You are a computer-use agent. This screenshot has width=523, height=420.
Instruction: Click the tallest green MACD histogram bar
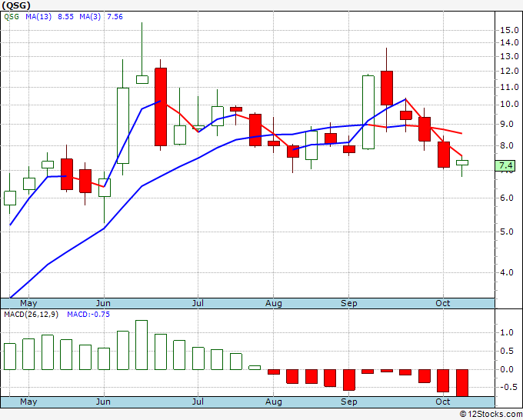(x=142, y=345)
